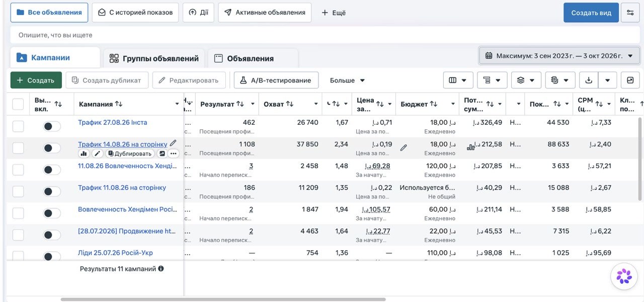Open campaign link Ліди 25.07.26 Росій-Укр
The height and width of the screenshot is (302, 644).
point(115,253)
